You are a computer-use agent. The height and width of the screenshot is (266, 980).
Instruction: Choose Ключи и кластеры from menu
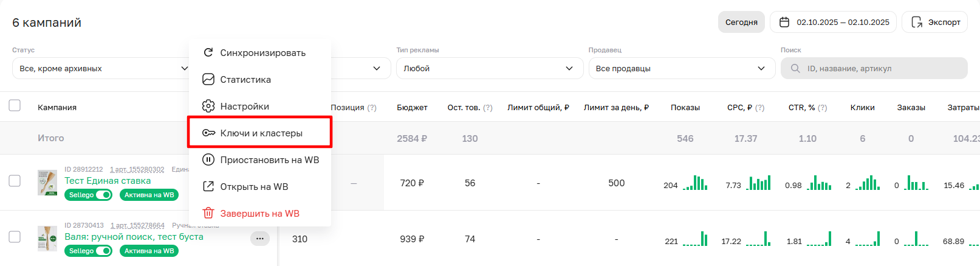point(261,133)
